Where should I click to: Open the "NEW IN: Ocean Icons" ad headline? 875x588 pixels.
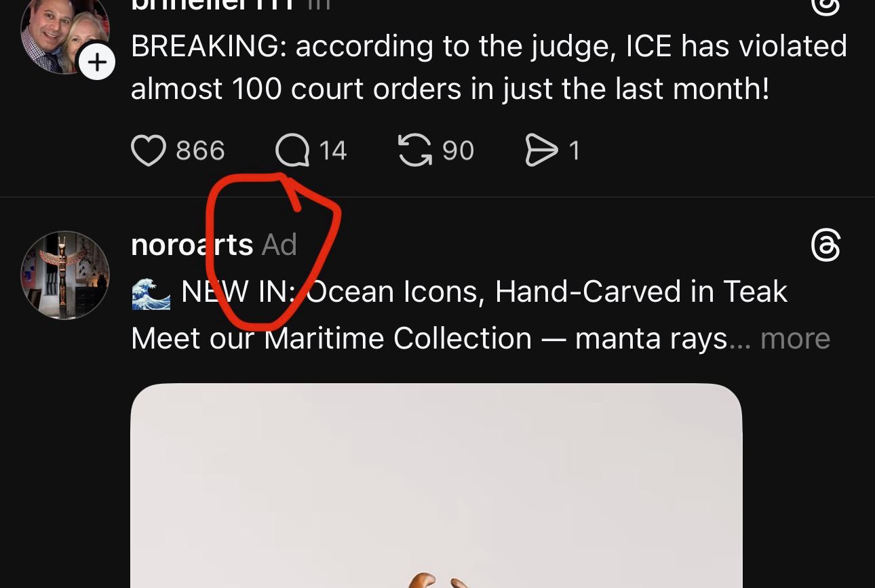pyautogui.click(x=484, y=292)
